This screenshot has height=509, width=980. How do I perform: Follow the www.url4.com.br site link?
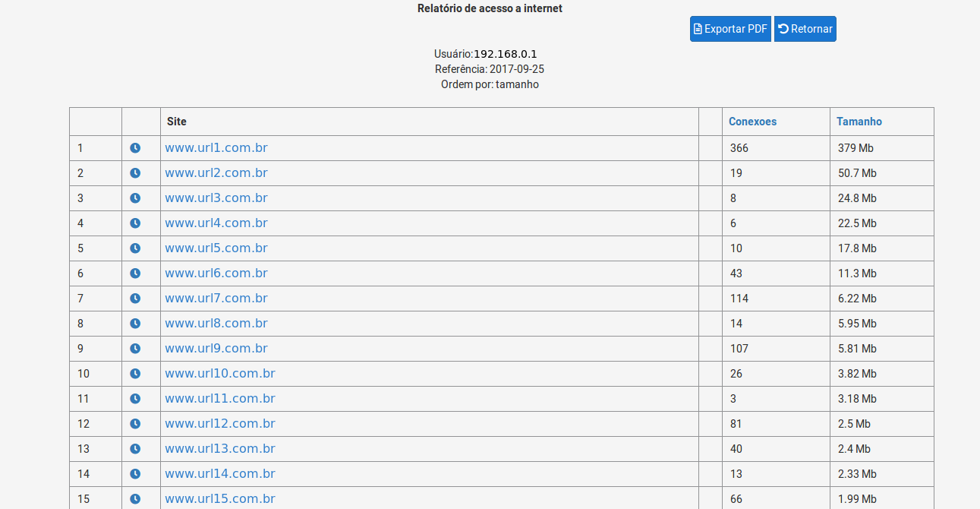click(216, 223)
